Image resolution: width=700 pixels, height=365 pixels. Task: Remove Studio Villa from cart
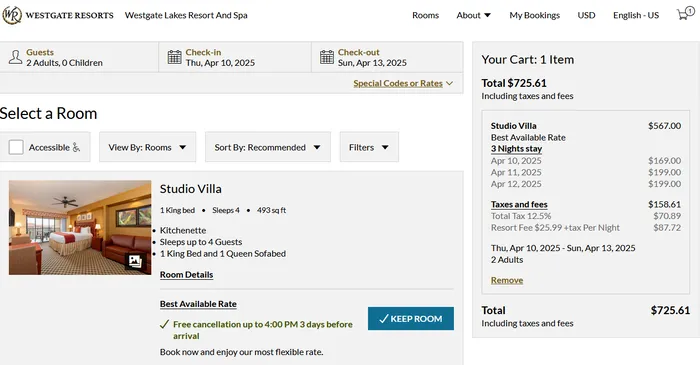507,280
